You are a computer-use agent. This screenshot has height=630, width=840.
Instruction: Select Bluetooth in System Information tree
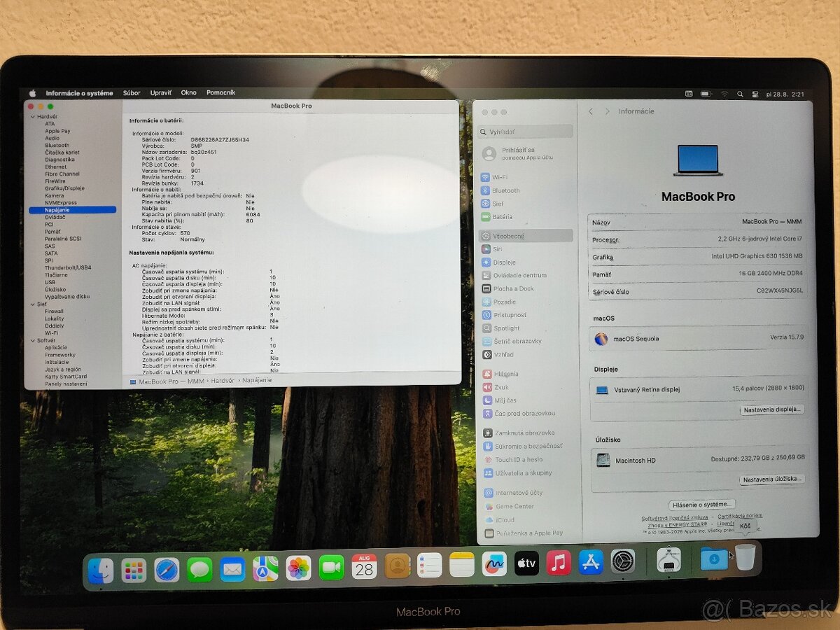[x=57, y=145]
